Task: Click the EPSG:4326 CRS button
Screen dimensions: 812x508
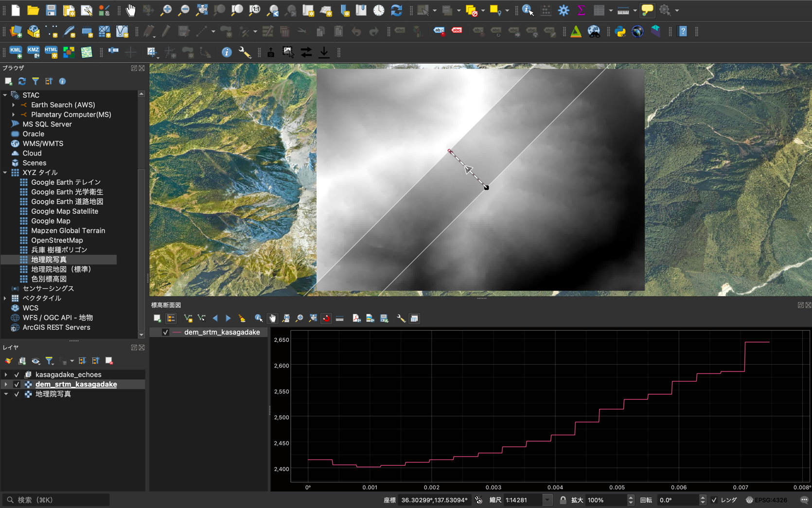Action: coord(766,500)
